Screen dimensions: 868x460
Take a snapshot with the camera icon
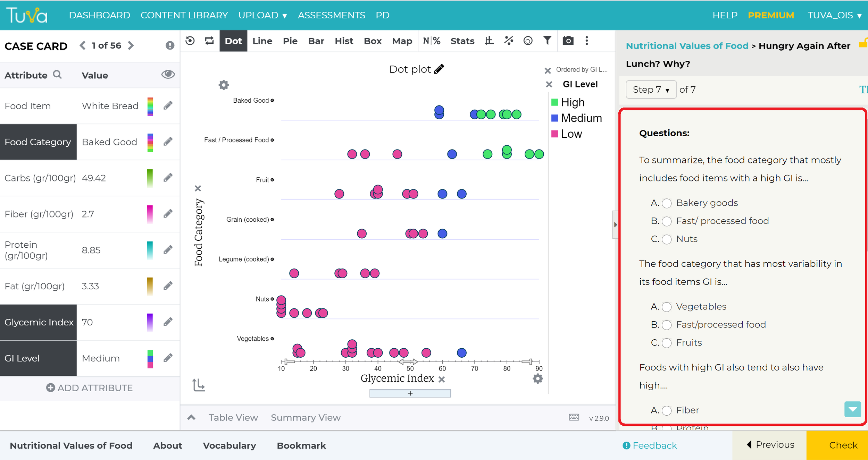pyautogui.click(x=568, y=41)
